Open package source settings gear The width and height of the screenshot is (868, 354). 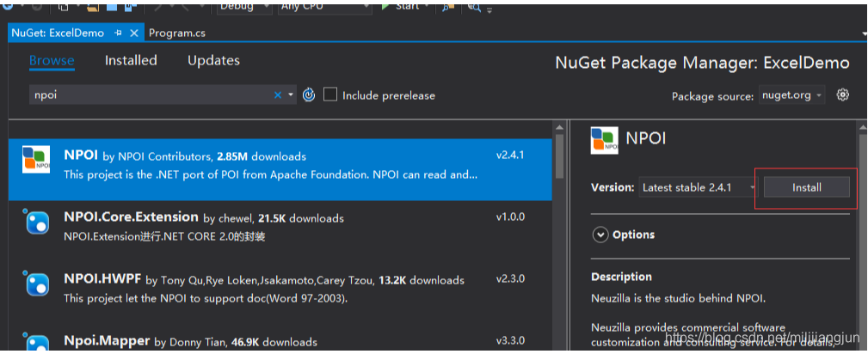point(842,95)
